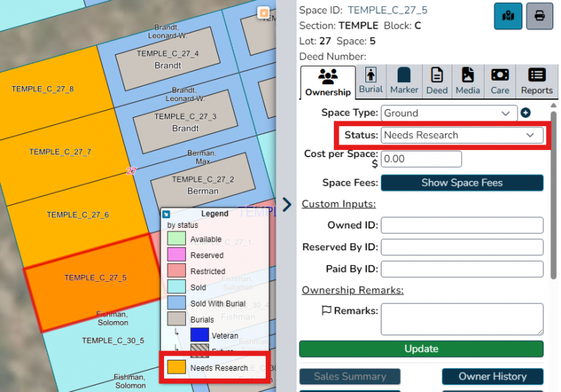Click the Restricted legend swatch
Viewport: 561px width, 392px height.
(177, 271)
